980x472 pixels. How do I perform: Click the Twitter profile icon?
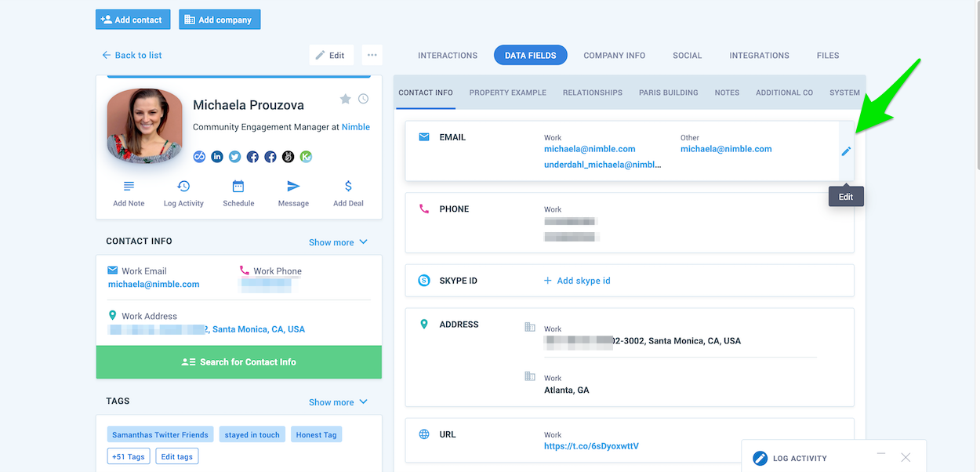tap(234, 156)
